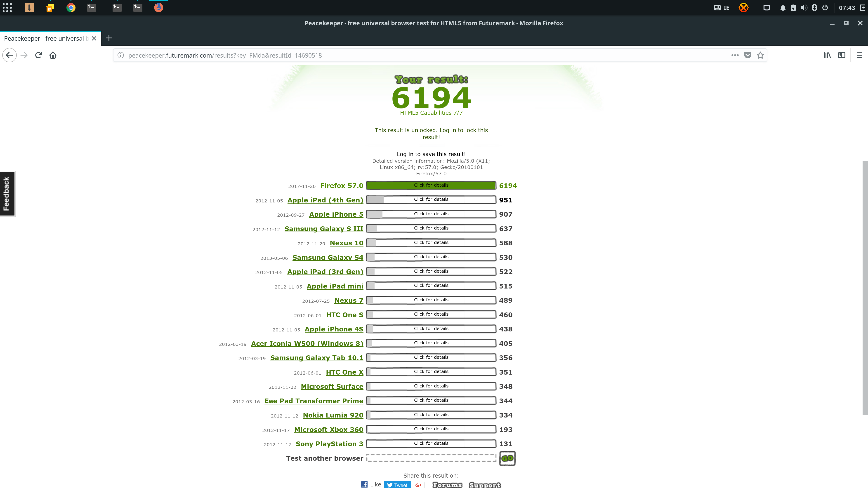Screen dimensions: 868x488
Task: Go to the Firefox home page
Action: 53,55
